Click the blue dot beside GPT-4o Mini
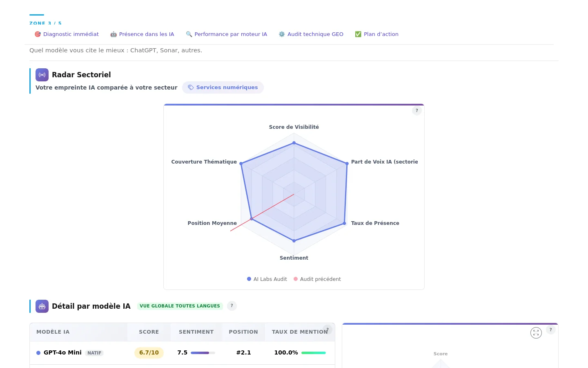 [38, 353]
